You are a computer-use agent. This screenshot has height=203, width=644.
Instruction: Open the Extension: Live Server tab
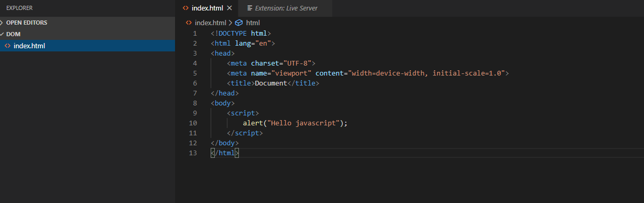coord(286,8)
